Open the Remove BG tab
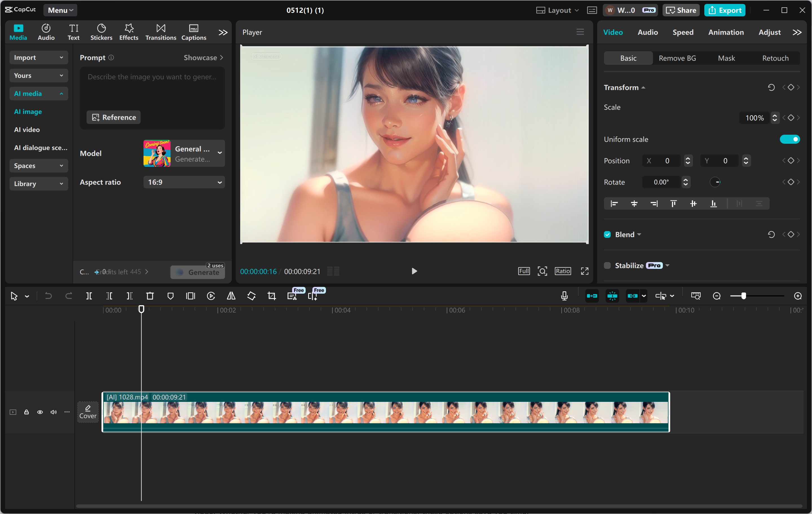 pos(678,58)
